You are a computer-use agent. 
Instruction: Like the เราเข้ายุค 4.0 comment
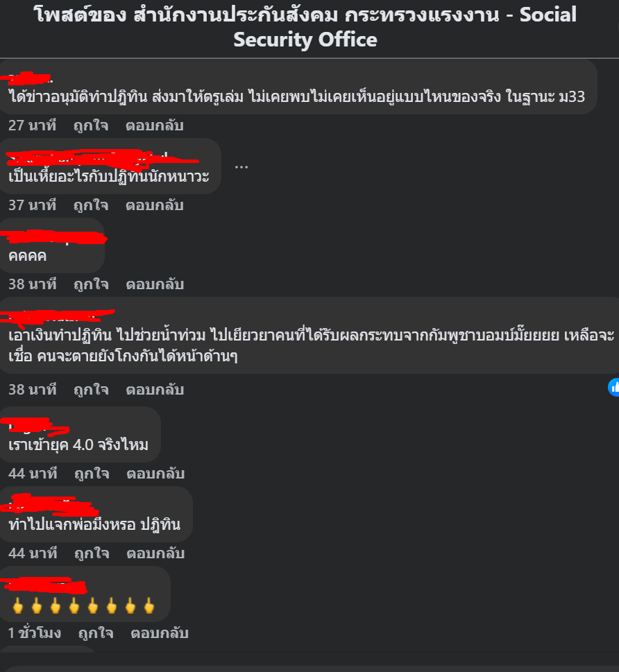(92, 474)
